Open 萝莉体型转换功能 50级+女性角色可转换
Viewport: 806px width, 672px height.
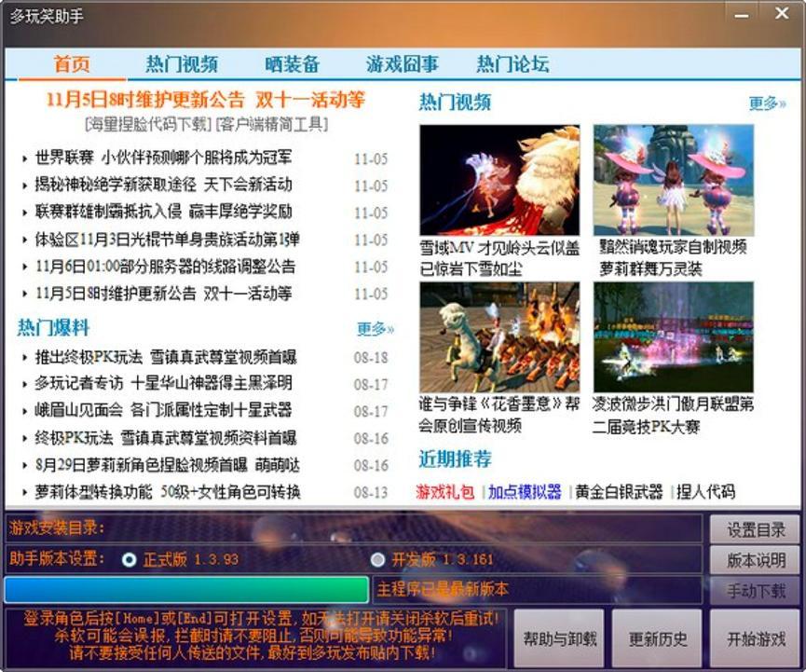pos(167,492)
